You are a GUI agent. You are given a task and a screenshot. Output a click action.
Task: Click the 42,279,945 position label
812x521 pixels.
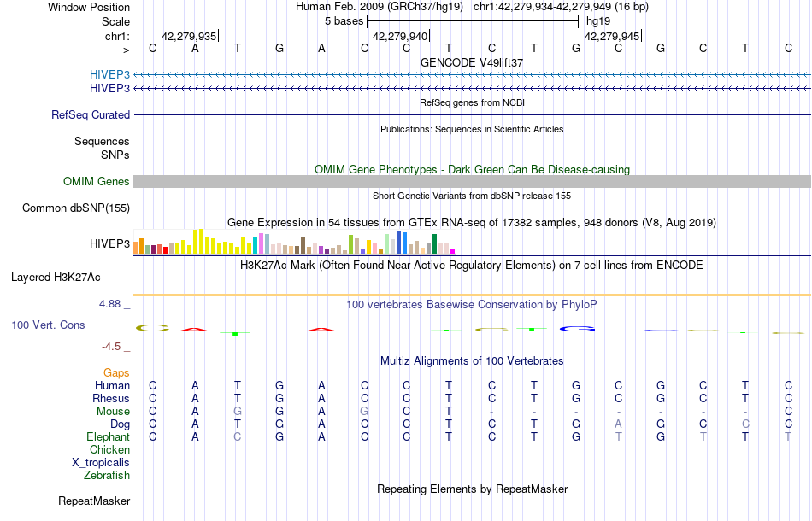point(612,36)
